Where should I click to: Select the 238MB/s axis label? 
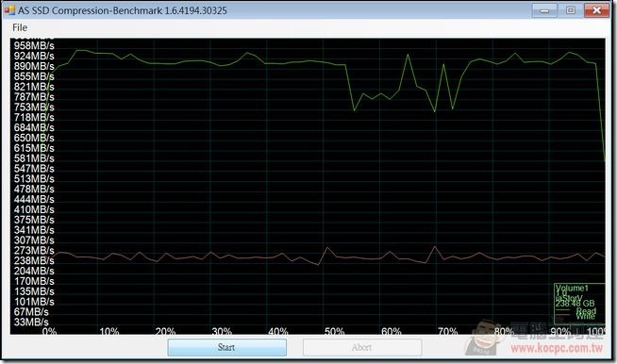point(34,260)
